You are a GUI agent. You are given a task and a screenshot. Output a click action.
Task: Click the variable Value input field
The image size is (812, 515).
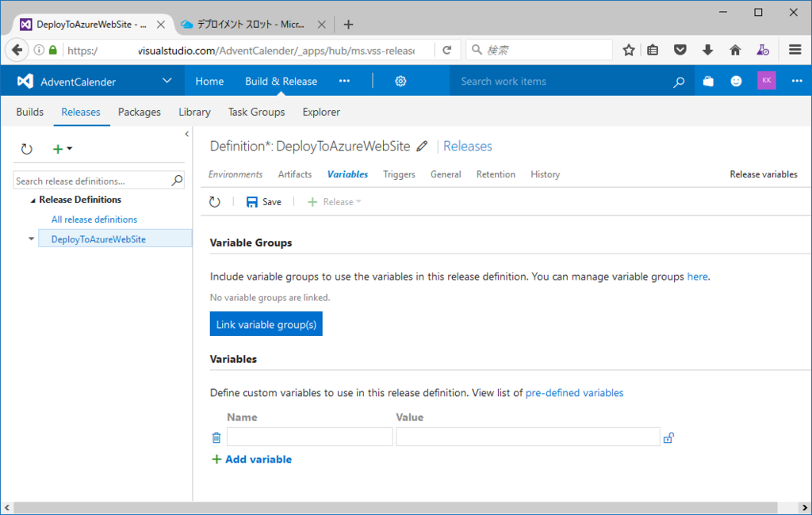pyautogui.click(x=528, y=437)
